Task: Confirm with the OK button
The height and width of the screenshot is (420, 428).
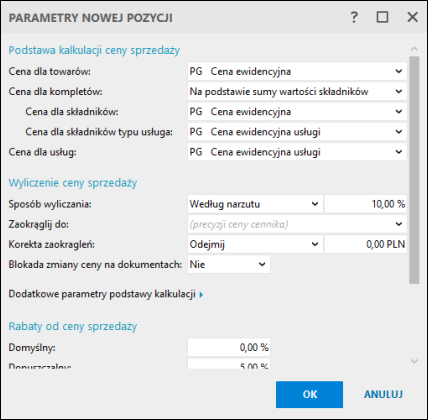Action: [x=309, y=394]
